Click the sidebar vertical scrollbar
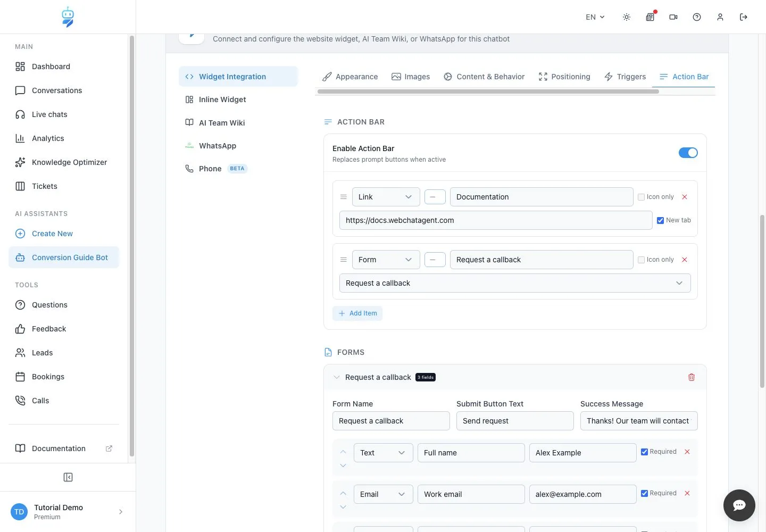This screenshot has height=532, width=766. (x=132, y=246)
